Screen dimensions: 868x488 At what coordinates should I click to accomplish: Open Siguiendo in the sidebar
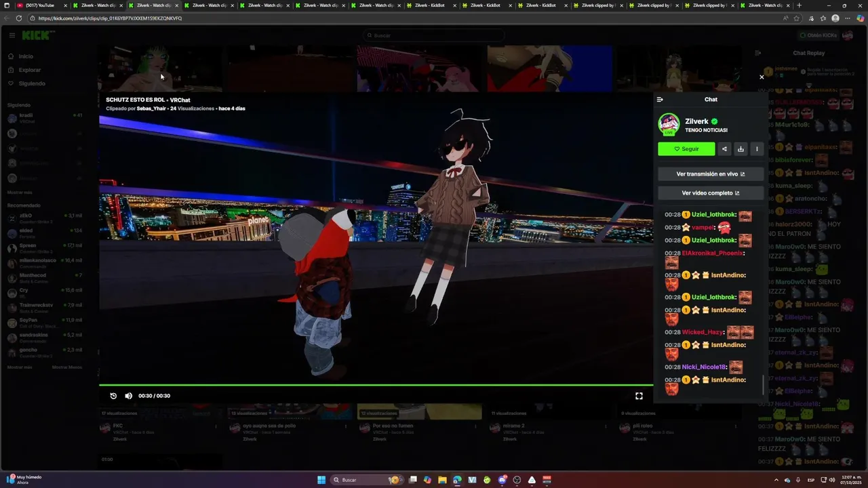coord(32,83)
